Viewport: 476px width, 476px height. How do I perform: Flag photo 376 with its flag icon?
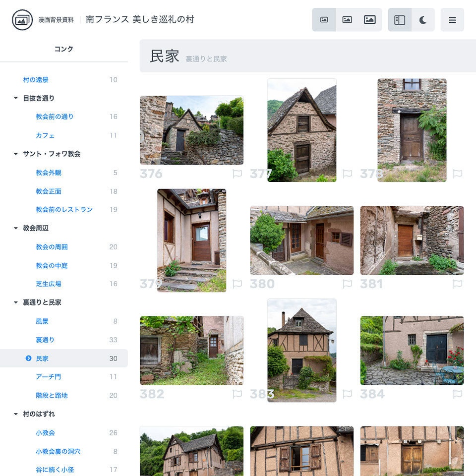(x=238, y=174)
